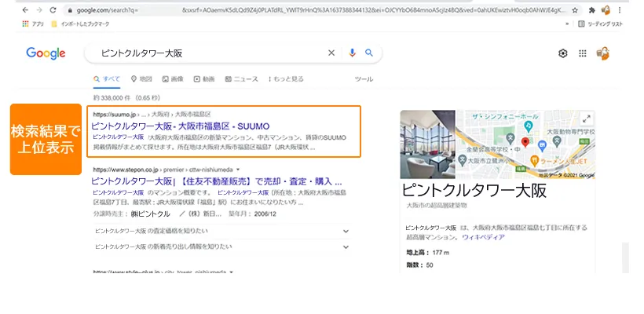Open Google apps grid
Viewport: 644px width, 314px height.
pyautogui.click(x=583, y=53)
